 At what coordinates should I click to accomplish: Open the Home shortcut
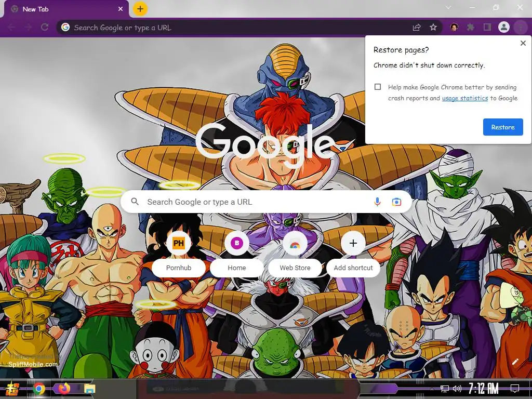click(x=237, y=254)
